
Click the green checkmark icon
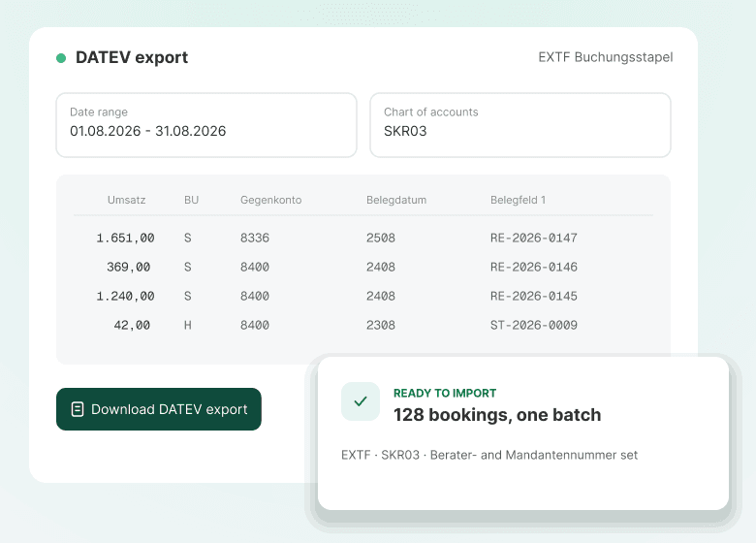pyautogui.click(x=361, y=401)
